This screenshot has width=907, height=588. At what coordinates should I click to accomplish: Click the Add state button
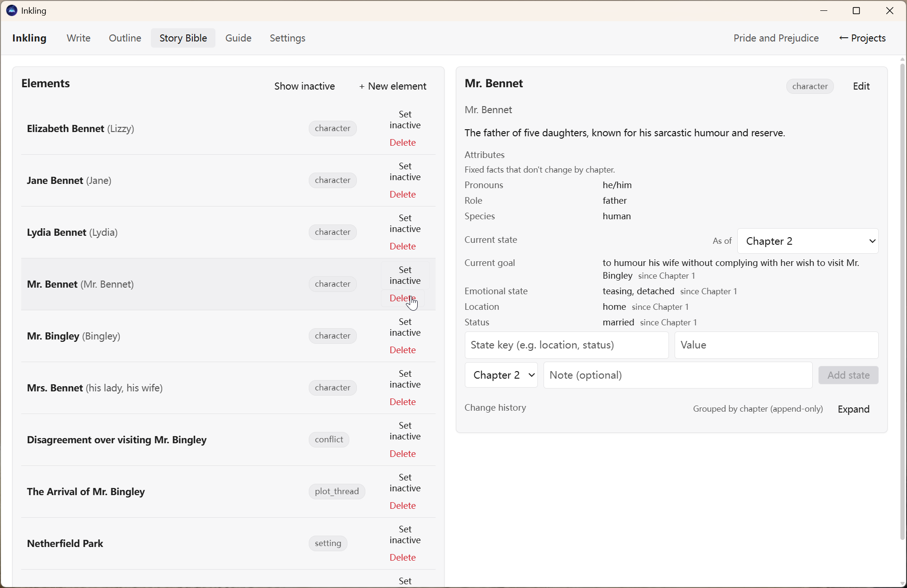click(849, 375)
